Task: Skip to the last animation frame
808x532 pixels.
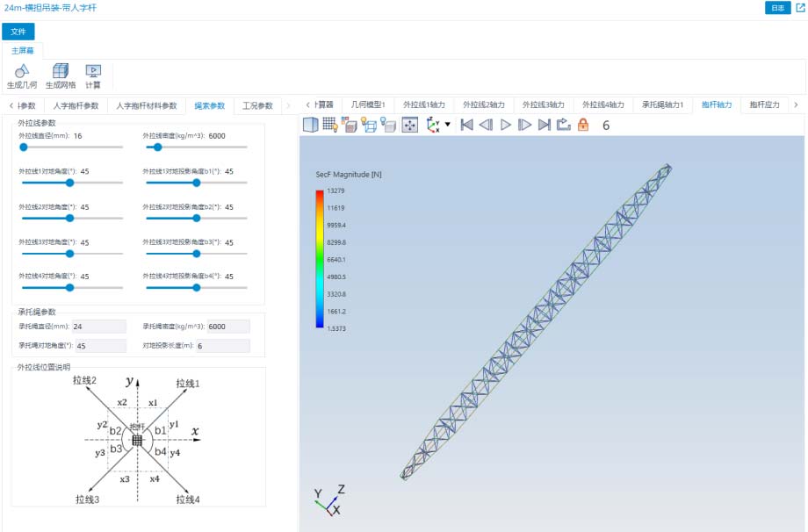Action: point(544,125)
